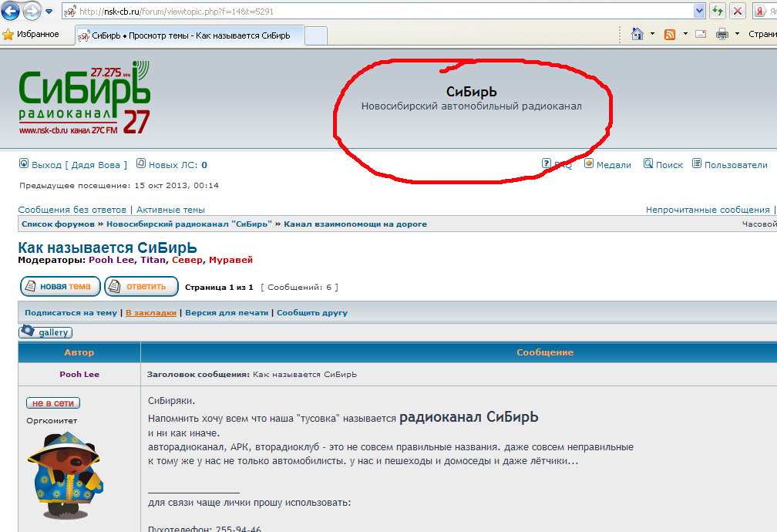The height and width of the screenshot is (532, 777).
Task: Open the Избранное favorites star
Action: click(31, 34)
